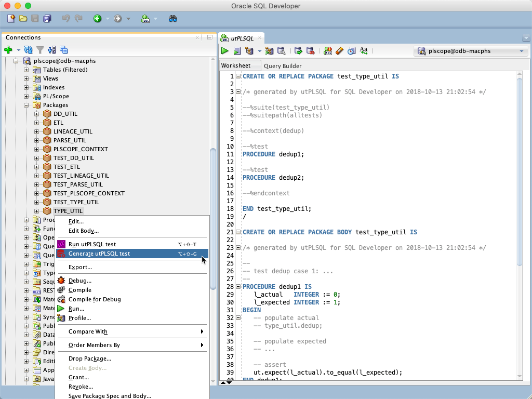Screen dimensions: 532x399
Task: Commit changes using the commit icon
Action: 297,51
